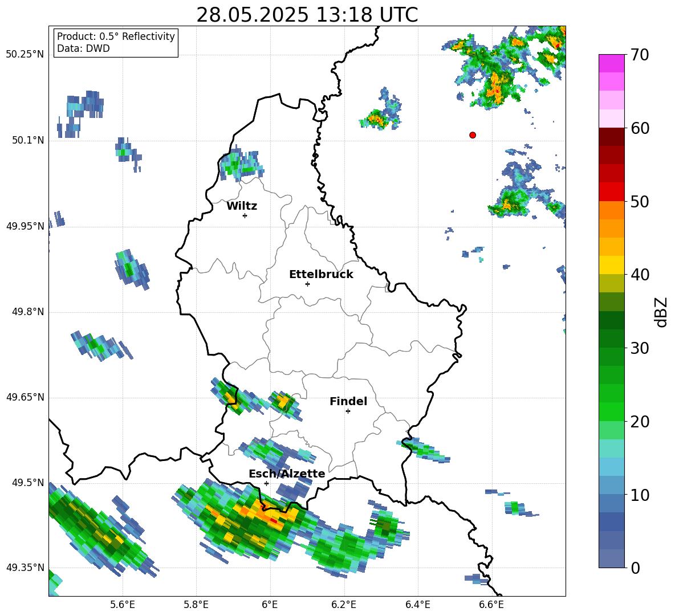Click the 70 colorbar tick label

(x=640, y=55)
